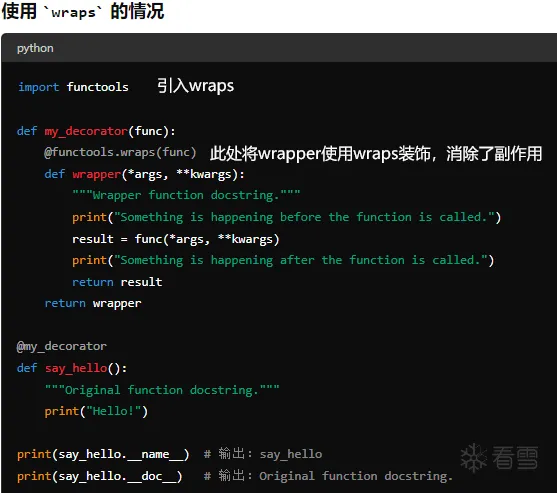This screenshot has height=493, width=557.
Task: Click 'print(say_hello.__doc__)' code
Action: tap(99, 477)
